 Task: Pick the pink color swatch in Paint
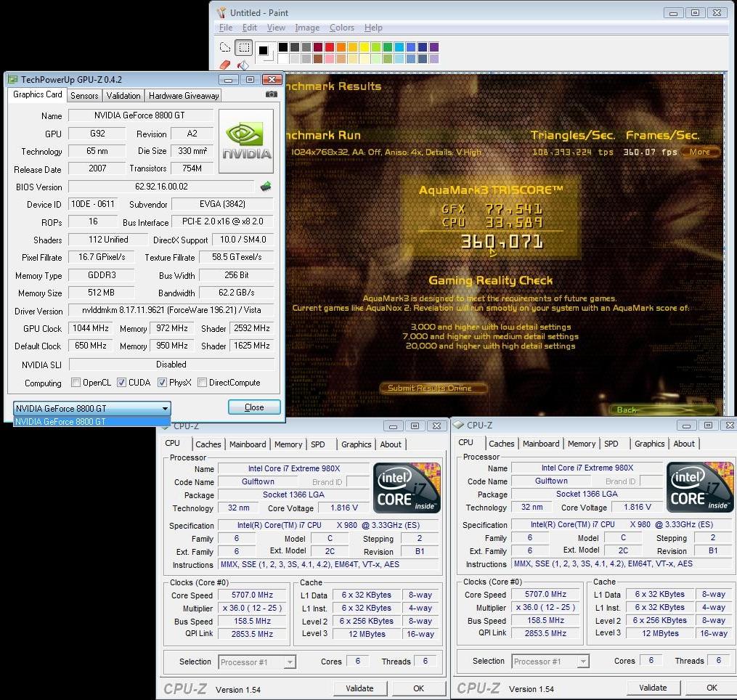[x=330, y=59]
